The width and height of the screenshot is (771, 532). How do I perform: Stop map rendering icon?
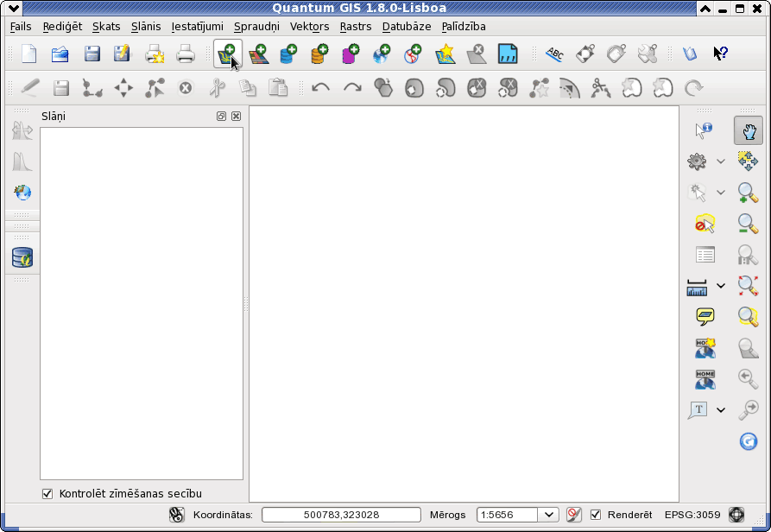[x=574, y=515]
